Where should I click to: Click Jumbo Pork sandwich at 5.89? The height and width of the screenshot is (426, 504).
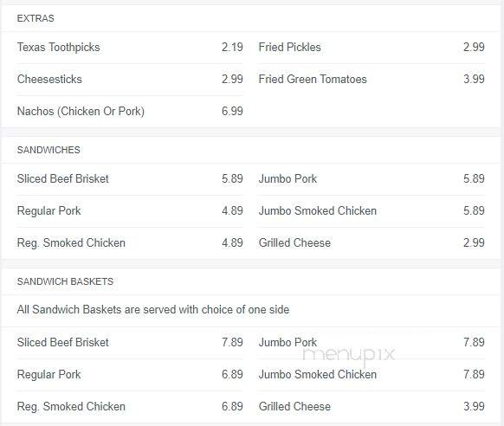click(x=372, y=179)
